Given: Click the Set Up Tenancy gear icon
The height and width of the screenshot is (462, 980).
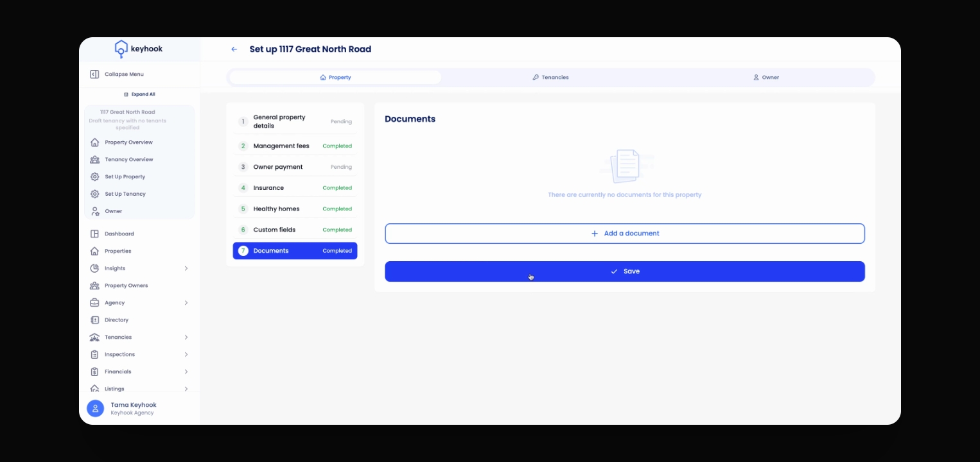Looking at the screenshot, I should pyautogui.click(x=94, y=194).
